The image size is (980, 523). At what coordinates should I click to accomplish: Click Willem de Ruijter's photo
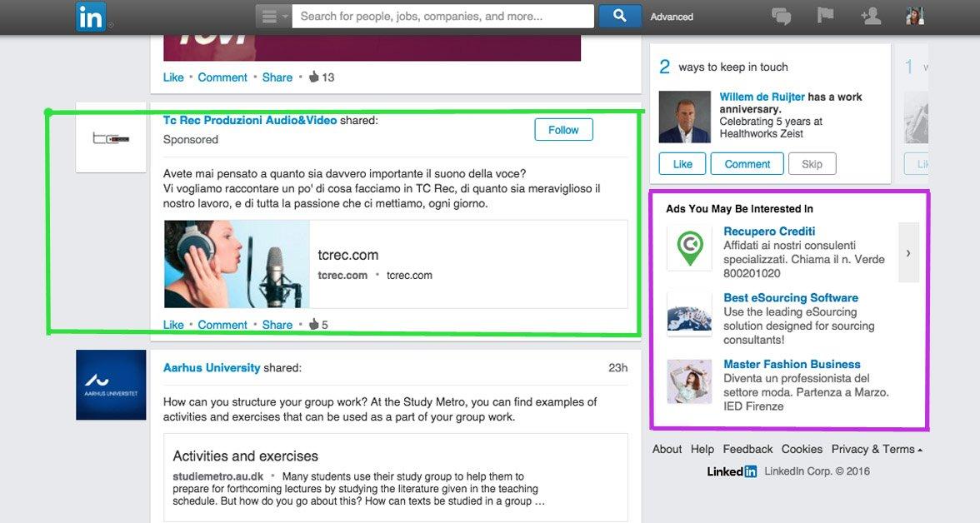[684, 117]
